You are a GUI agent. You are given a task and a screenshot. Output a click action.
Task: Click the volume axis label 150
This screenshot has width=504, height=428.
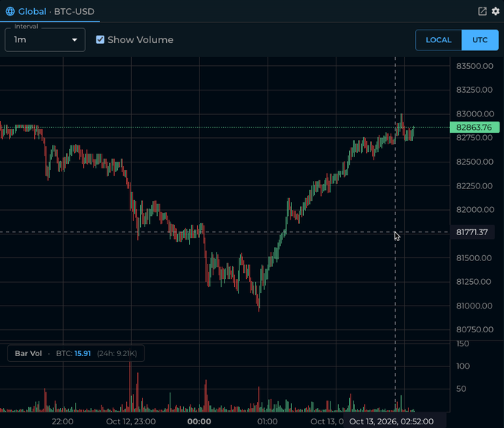[x=462, y=343]
